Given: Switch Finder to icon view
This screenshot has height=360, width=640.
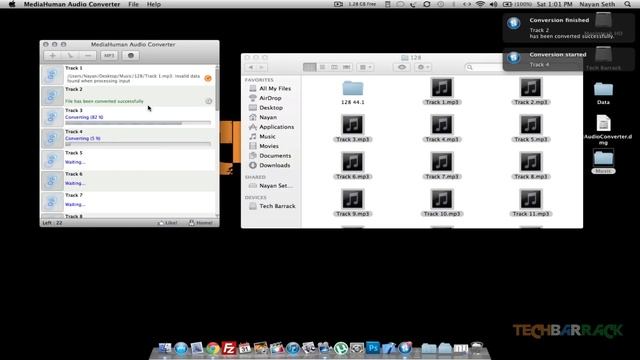Looking at the screenshot, I should click(x=309, y=67).
